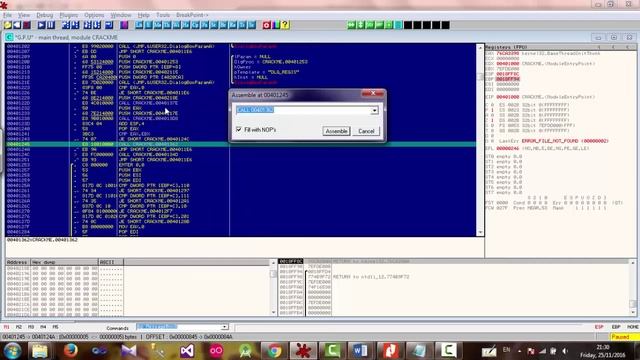Open the Call stack (K button)
Screen dimensions: 640x360
coord(214,25)
